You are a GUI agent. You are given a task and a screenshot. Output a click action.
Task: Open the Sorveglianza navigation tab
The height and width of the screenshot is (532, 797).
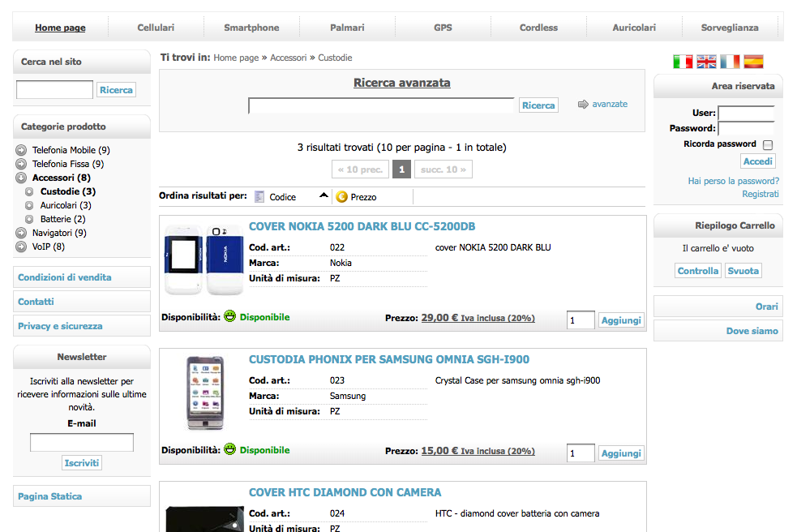(730, 28)
